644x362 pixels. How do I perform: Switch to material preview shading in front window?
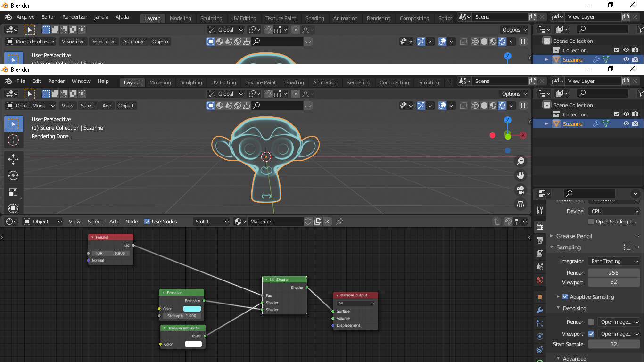[x=493, y=106]
